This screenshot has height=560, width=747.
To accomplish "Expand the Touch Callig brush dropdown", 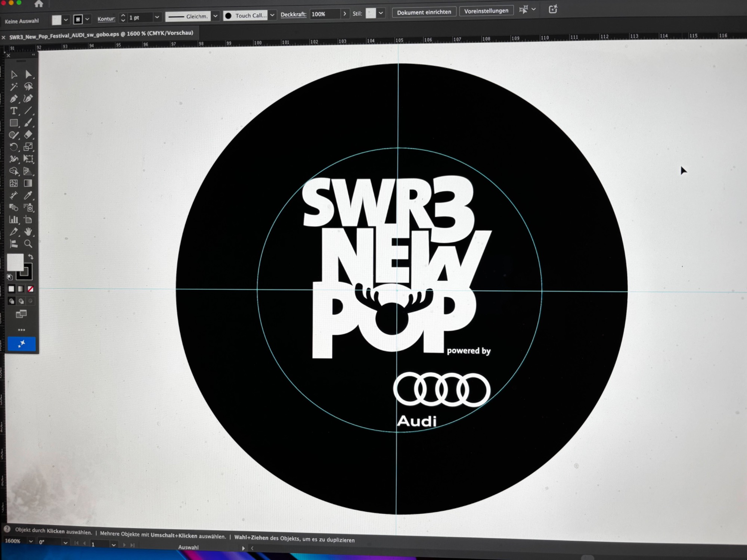I will pyautogui.click(x=272, y=15).
